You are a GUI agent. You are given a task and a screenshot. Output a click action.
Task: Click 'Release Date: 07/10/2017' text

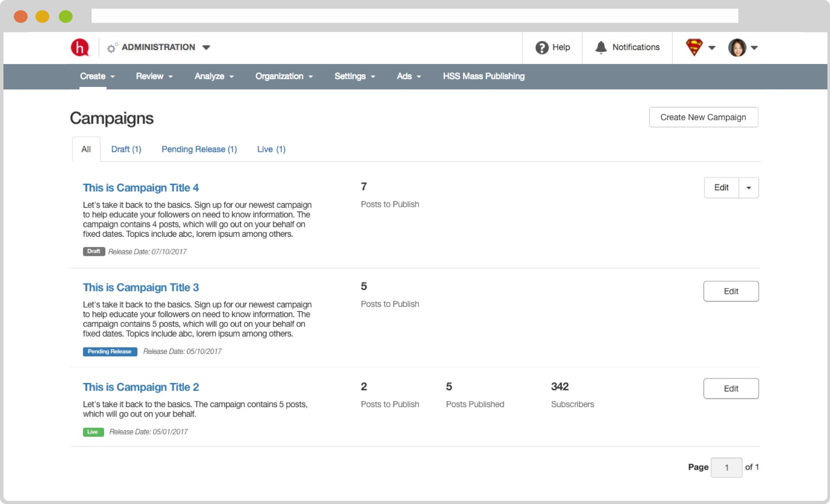[x=147, y=252]
